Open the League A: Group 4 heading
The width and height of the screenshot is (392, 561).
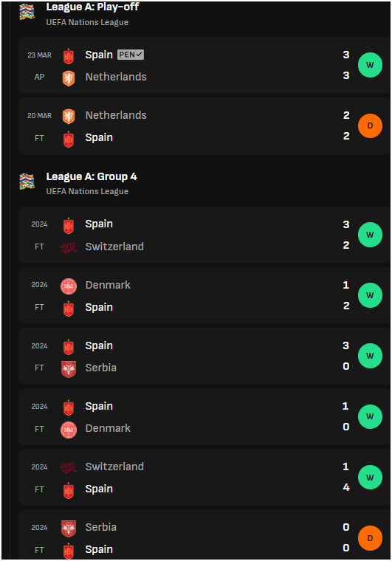coord(92,176)
